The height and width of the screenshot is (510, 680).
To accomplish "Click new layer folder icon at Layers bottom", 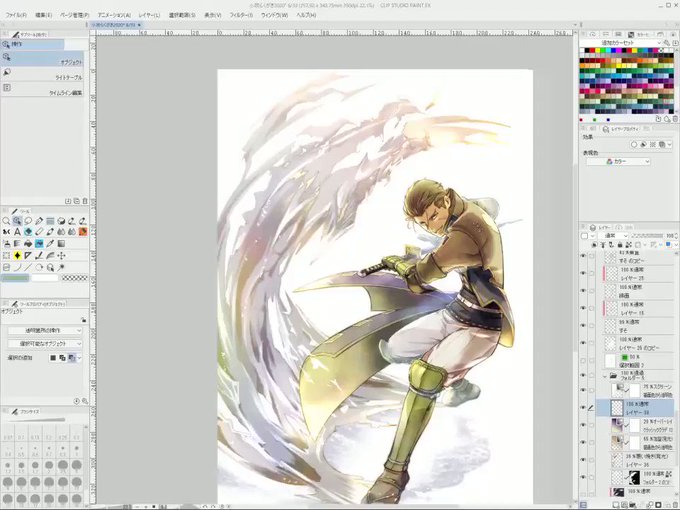I will pyautogui.click(x=634, y=505).
